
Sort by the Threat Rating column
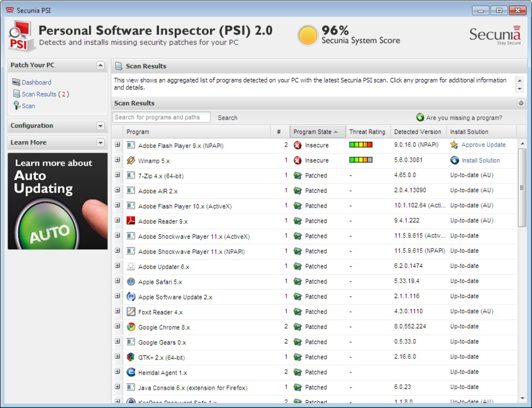click(367, 132)
